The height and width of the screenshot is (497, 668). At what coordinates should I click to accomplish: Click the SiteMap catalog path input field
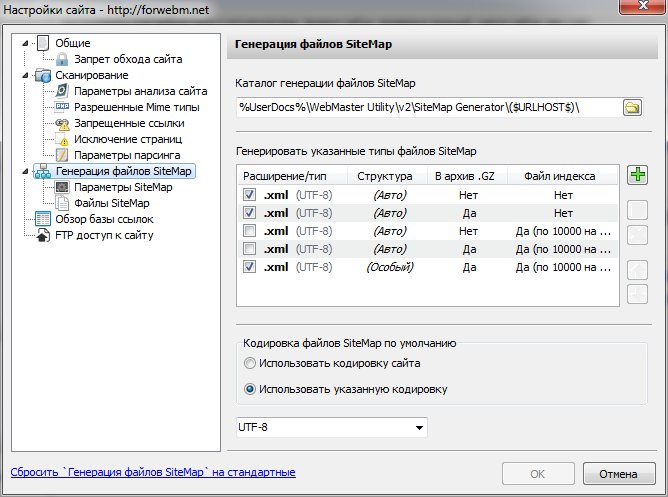427,107
